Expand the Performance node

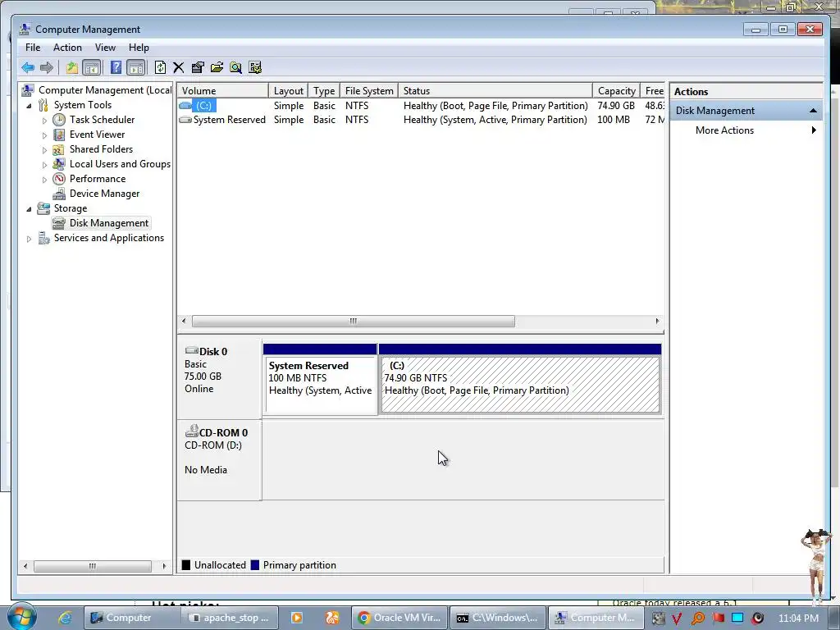pos(44,180)
